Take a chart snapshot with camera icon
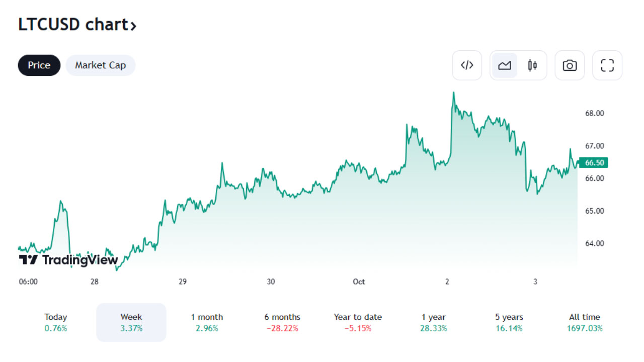Viewport: 644px width, 362px height. point(570,65)
